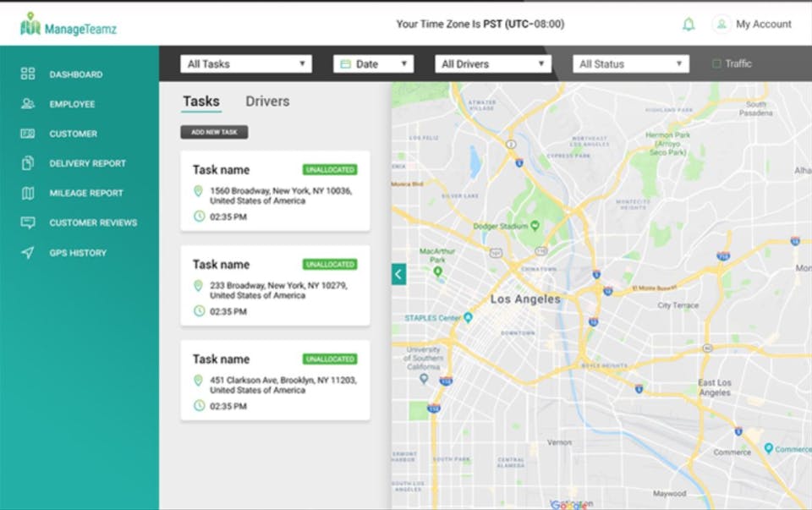Click the MacArthur Park map marker
The height and width of the screenshot is (510, 812).
(438, 271)
